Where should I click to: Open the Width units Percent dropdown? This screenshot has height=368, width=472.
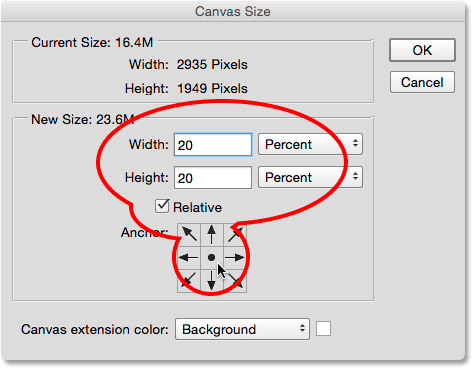pyautogui.click(x=310, y=144)
